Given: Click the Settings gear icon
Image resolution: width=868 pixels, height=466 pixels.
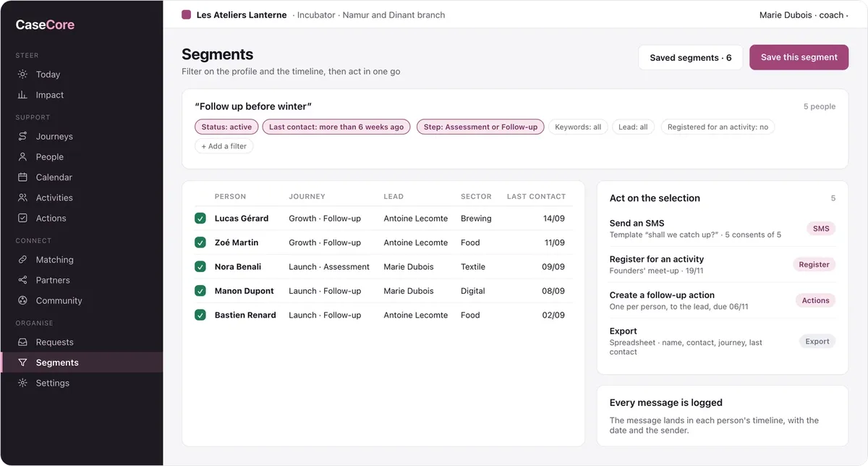Looking at the screenshot, I should coord(22,383).
